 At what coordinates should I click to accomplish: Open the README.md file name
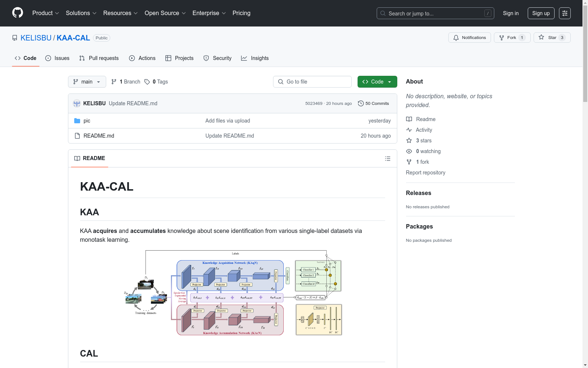coord(99,136)
